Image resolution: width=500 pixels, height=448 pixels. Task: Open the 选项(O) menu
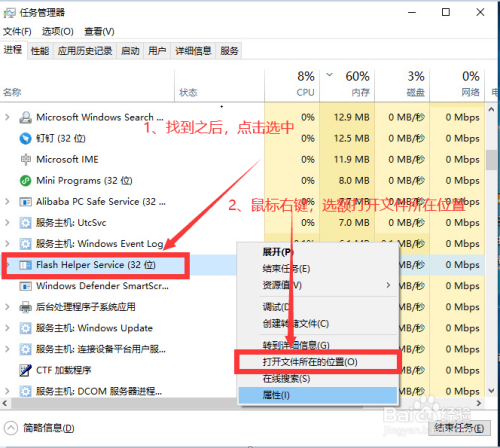58,32
